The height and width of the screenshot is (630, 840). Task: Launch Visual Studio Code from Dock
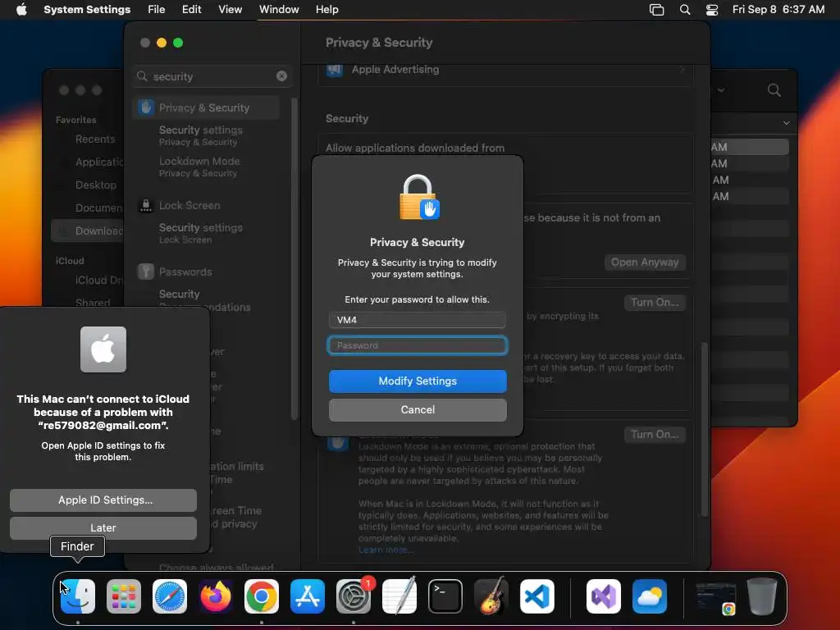(x=537, y=596)
